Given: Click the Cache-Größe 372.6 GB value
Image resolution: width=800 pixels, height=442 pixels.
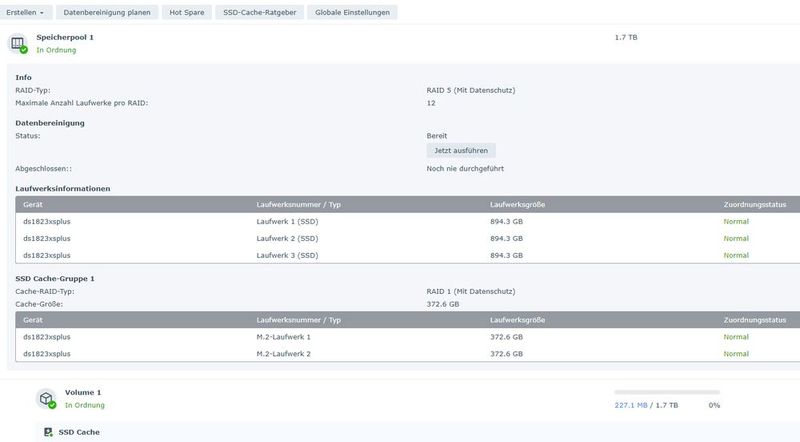Looking at the screenshot, I should click(x=443, y=304).
